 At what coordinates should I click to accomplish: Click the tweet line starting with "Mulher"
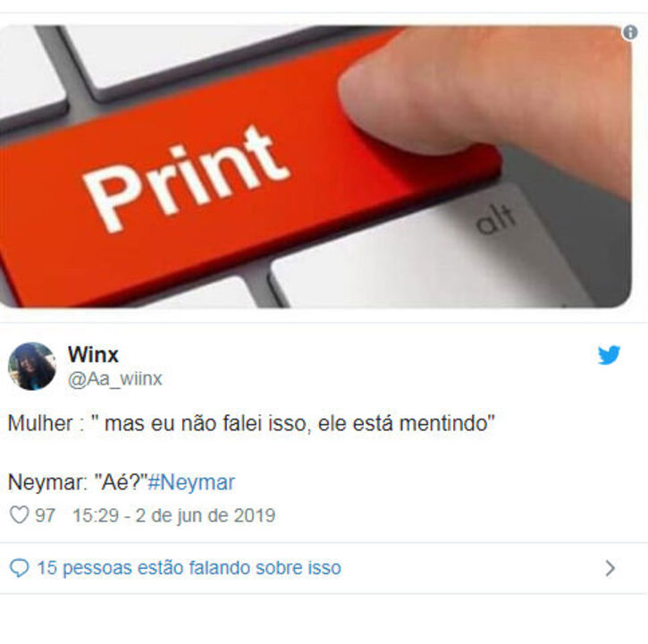coord(251,424)
